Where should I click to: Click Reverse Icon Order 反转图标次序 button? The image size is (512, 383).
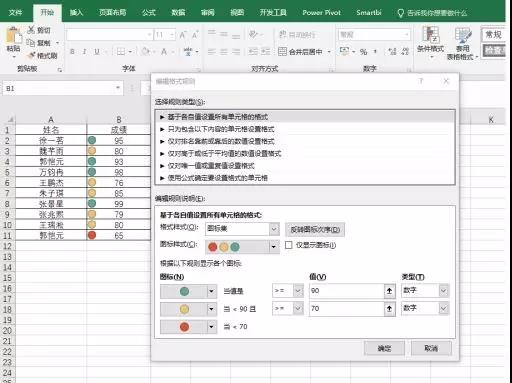tap(315, 229)
